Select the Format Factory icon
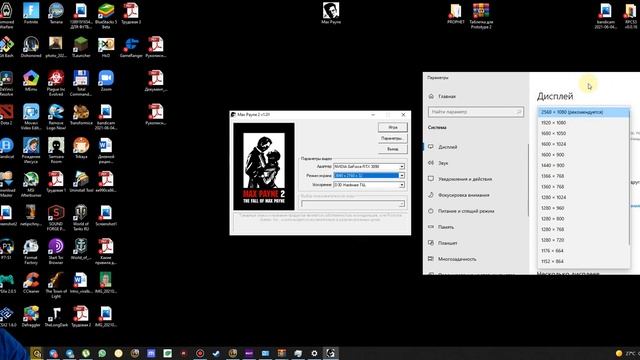Viewport: 640px width, 360px height. [x=31, y=251]
